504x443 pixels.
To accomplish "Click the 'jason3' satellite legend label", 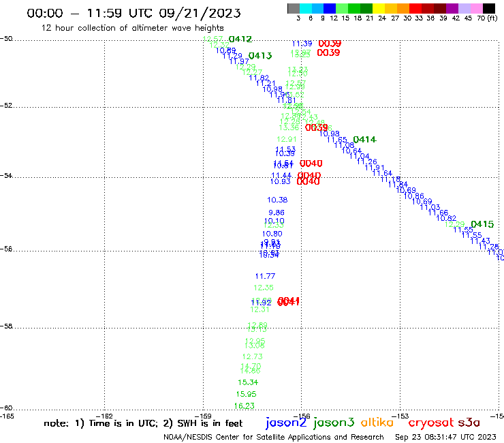I will 334,423.
